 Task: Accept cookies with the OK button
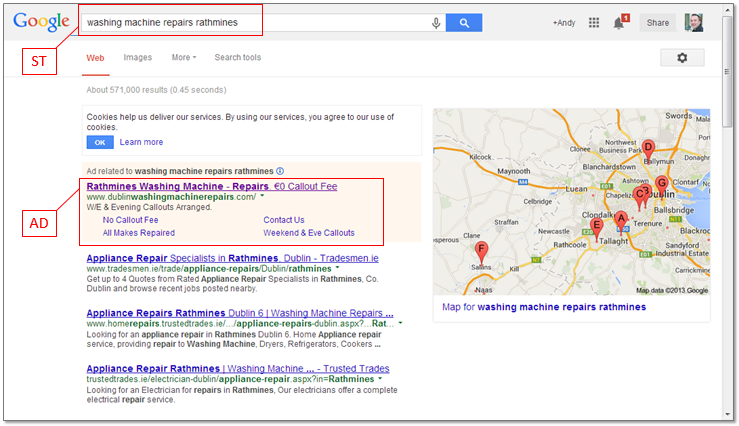pos(100,142)
